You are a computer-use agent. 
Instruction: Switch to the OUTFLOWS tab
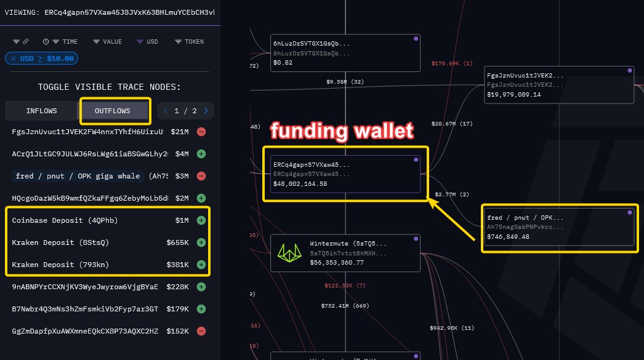pyautogui.click(x=113, y=111)
